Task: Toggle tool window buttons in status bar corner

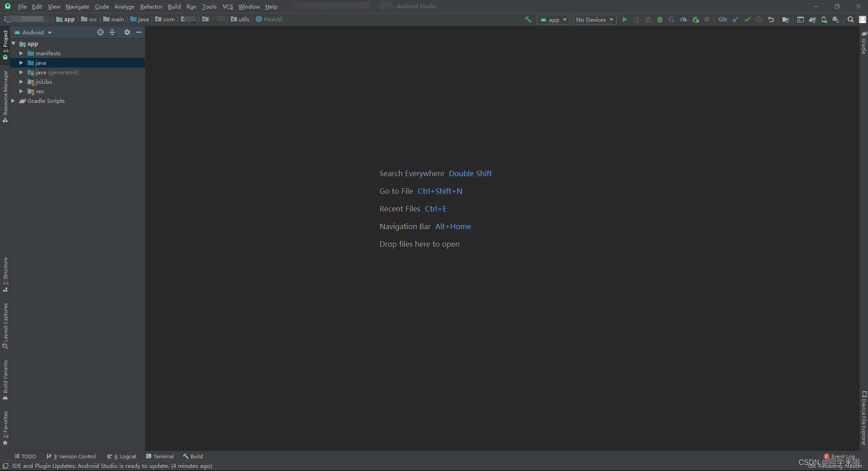Action: click(x=5, y=466)
